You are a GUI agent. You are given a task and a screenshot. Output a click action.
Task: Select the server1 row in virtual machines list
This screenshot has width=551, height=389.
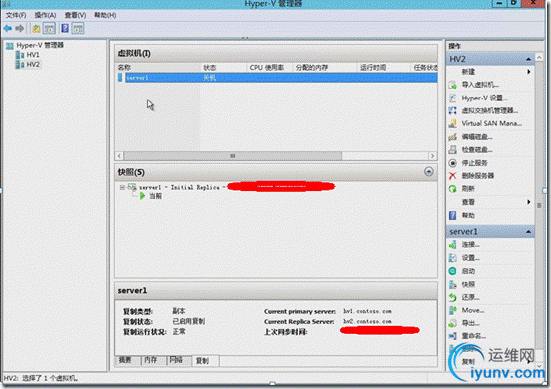coord(277,78)
